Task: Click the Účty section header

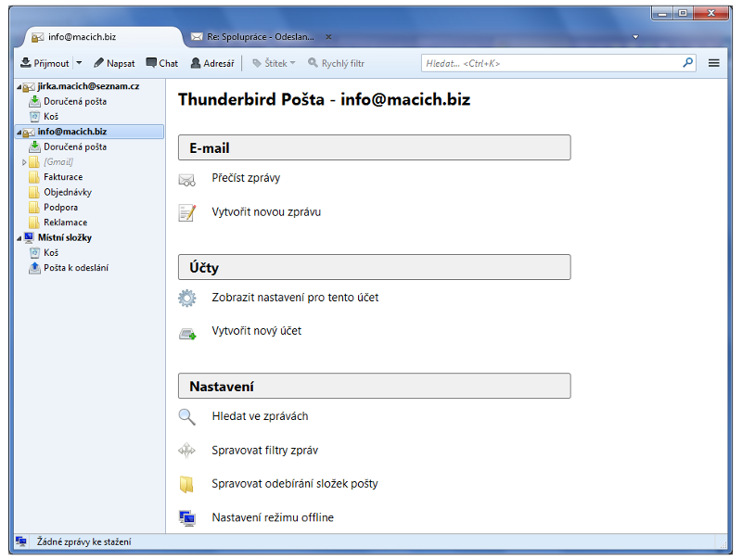Action: point(375,267)
